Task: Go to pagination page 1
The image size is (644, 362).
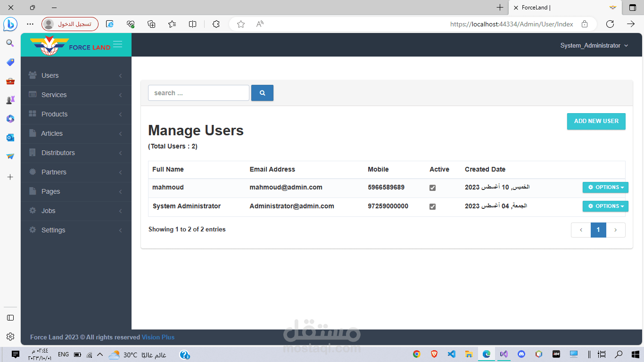Action: pyautogui.click(x=598, y=230)
